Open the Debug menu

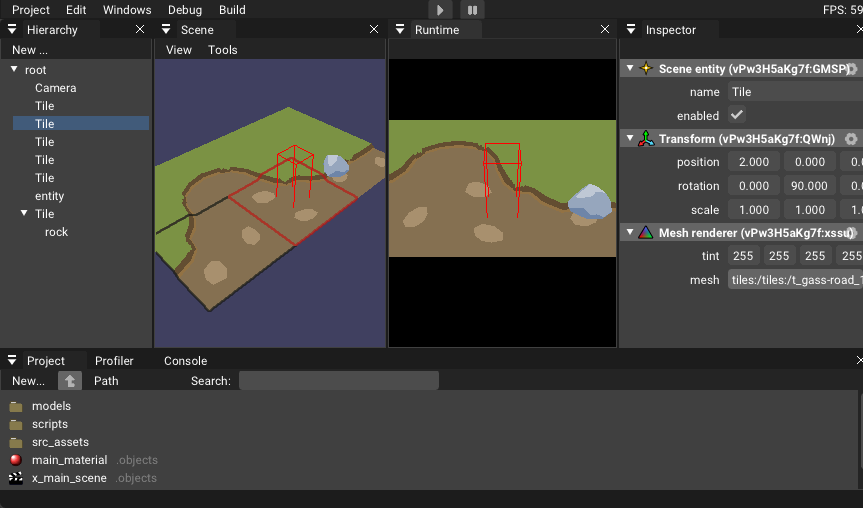click(x=185, y=10)
